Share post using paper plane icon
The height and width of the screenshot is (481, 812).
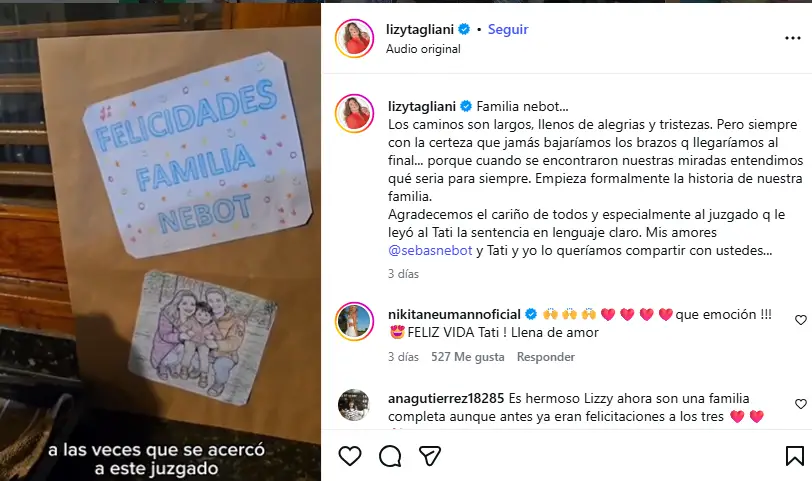pyautogui.click(x=430, y=456)
